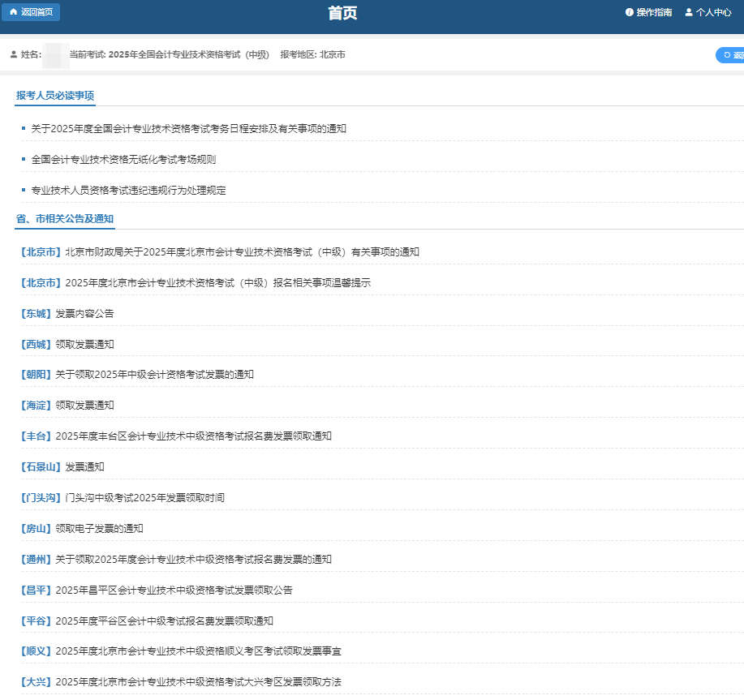Open 专业技术人员资格考试违纪违规行为处理规定

(x=128, y=190)
